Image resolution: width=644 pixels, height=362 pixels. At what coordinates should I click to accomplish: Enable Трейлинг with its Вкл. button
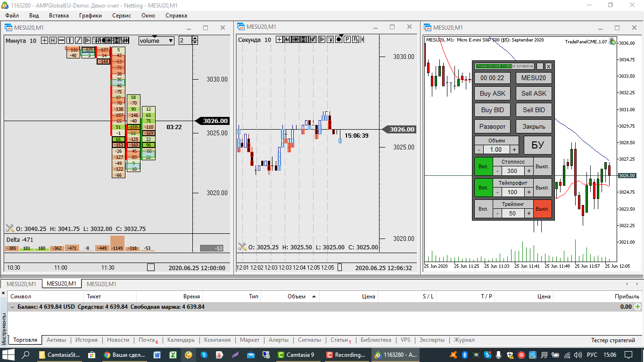point(483,209)
